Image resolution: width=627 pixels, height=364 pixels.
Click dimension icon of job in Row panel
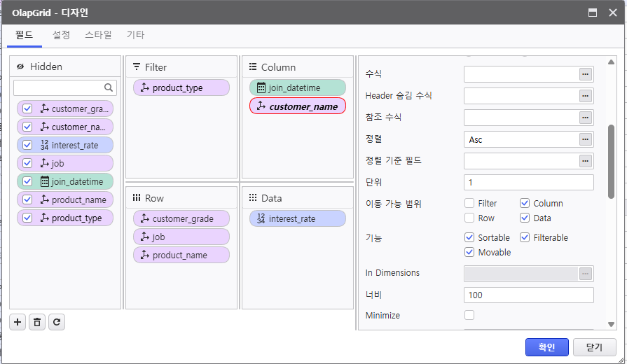[x=145, y=237]
